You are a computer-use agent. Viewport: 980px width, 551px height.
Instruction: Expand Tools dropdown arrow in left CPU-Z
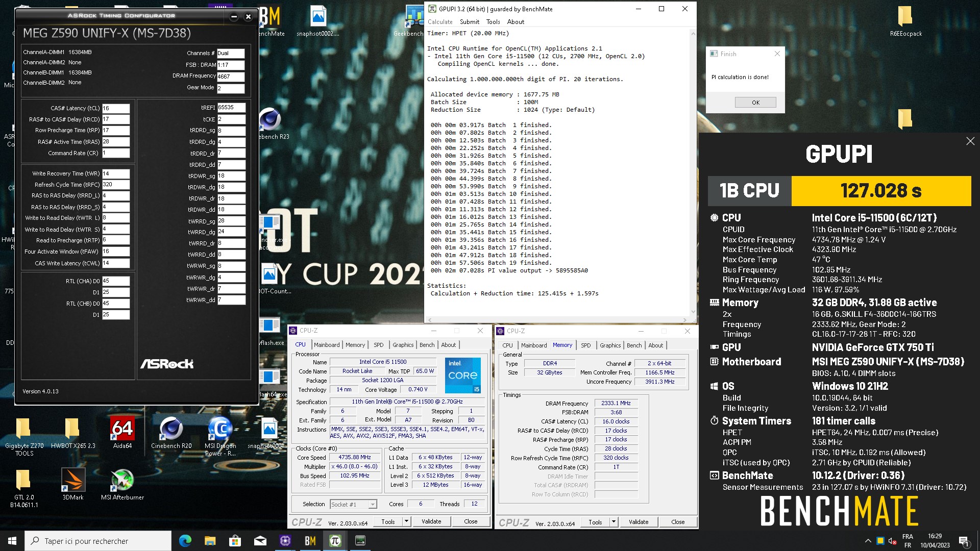(406, 521)
